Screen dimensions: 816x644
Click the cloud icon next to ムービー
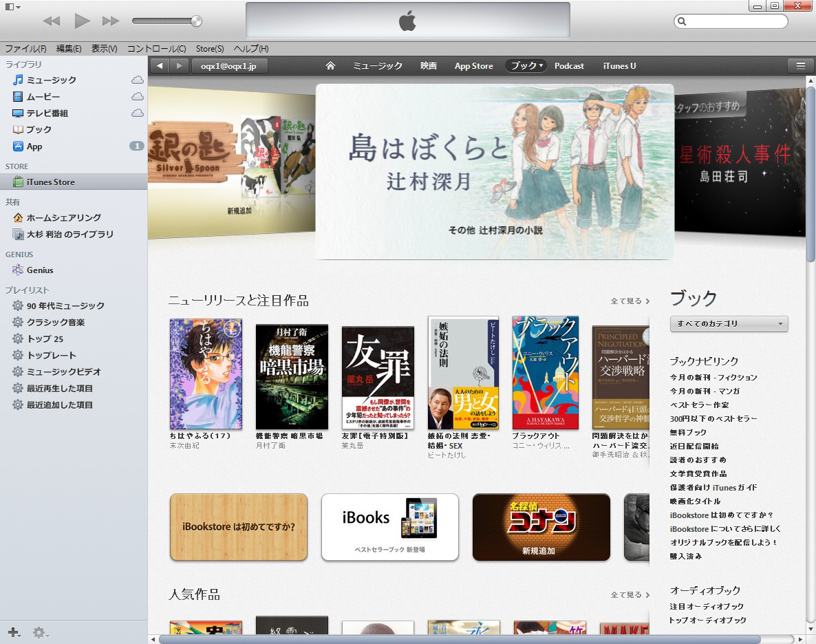pos(138,96)
